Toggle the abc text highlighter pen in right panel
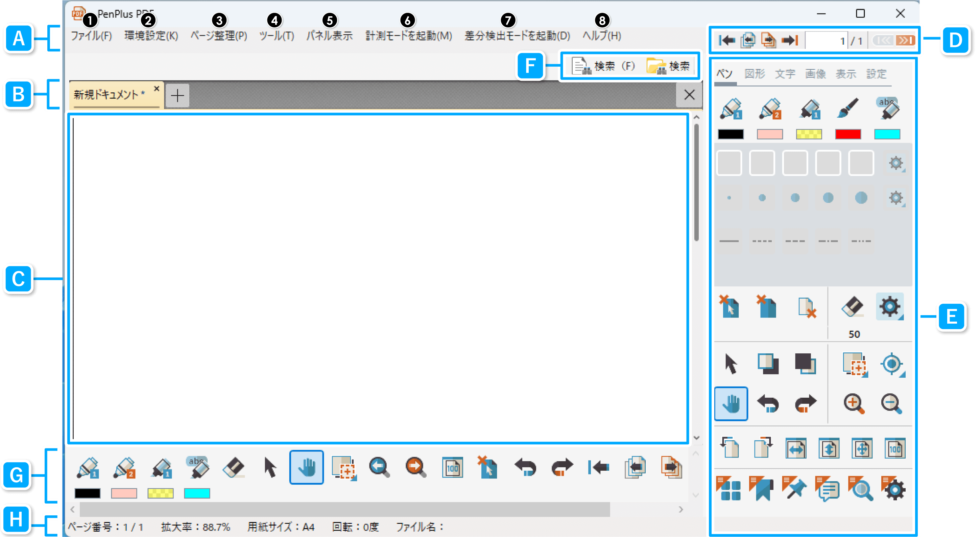Screen dimensions: 980x537 pyautogui.click(x=888, y=109)
